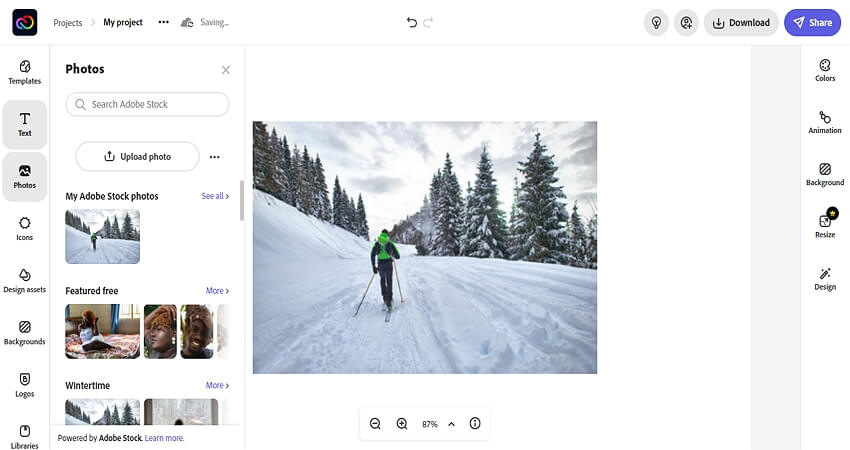Select the smiling woman featured photo
850x450 pixels.
pos(197,331)
